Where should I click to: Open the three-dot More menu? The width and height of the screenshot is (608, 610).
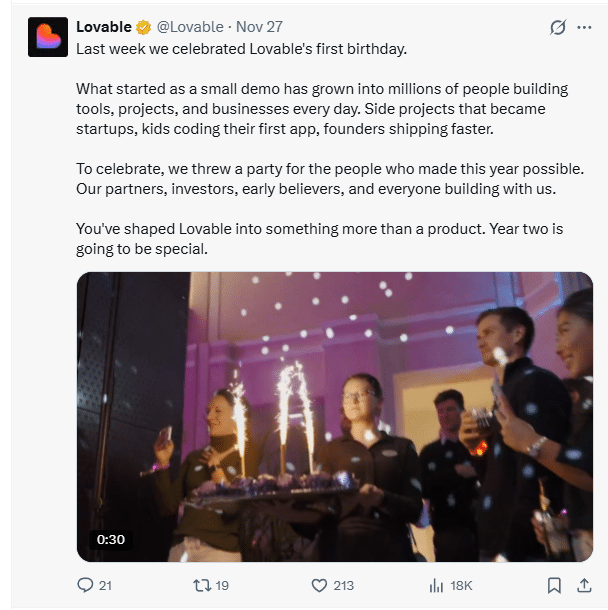(585, 27)
